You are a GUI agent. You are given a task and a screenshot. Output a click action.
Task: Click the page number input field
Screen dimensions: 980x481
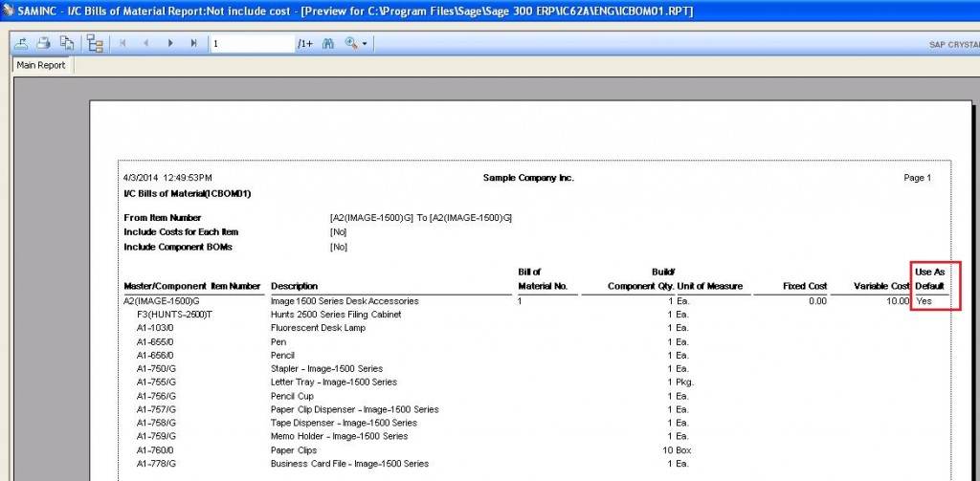coord(252,44)
